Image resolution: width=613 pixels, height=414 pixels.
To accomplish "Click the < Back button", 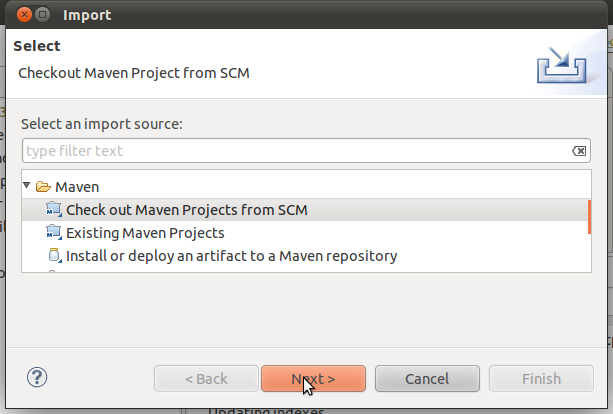I will point(204,379).
